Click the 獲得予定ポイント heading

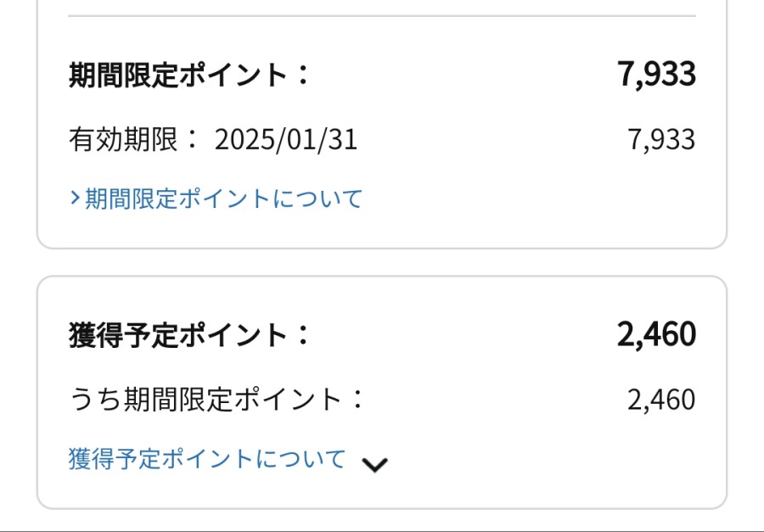coord(178,335)
